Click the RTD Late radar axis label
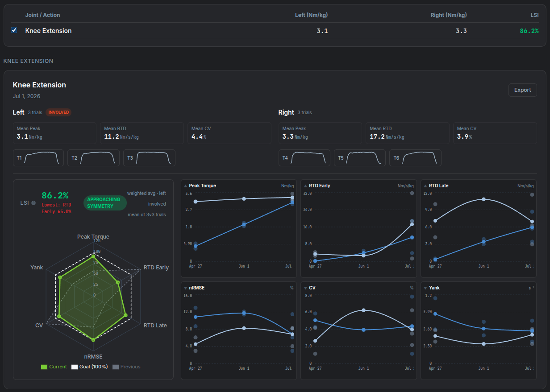Image resolution: width=550 pixels, height=392 pixels. click(x=155, y=326)
